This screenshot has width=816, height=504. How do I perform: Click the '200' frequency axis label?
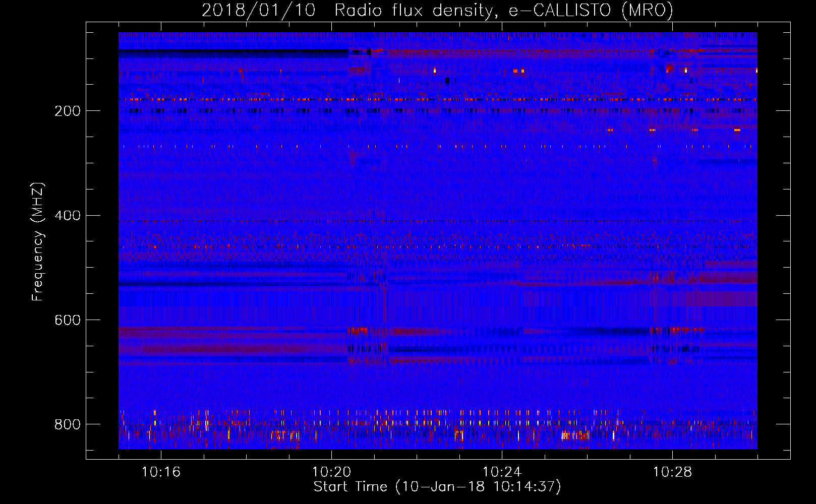pos(67,111)
